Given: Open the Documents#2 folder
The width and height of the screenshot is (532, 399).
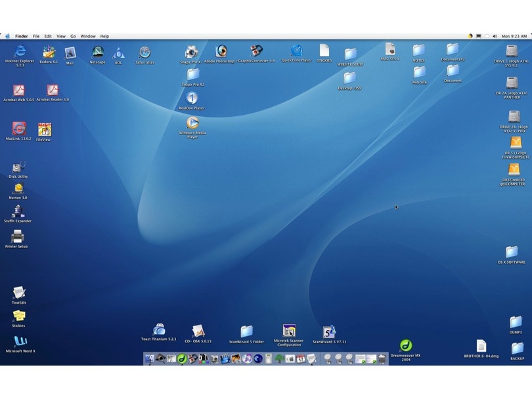Looking at the screenshot, I should [453, 49].
